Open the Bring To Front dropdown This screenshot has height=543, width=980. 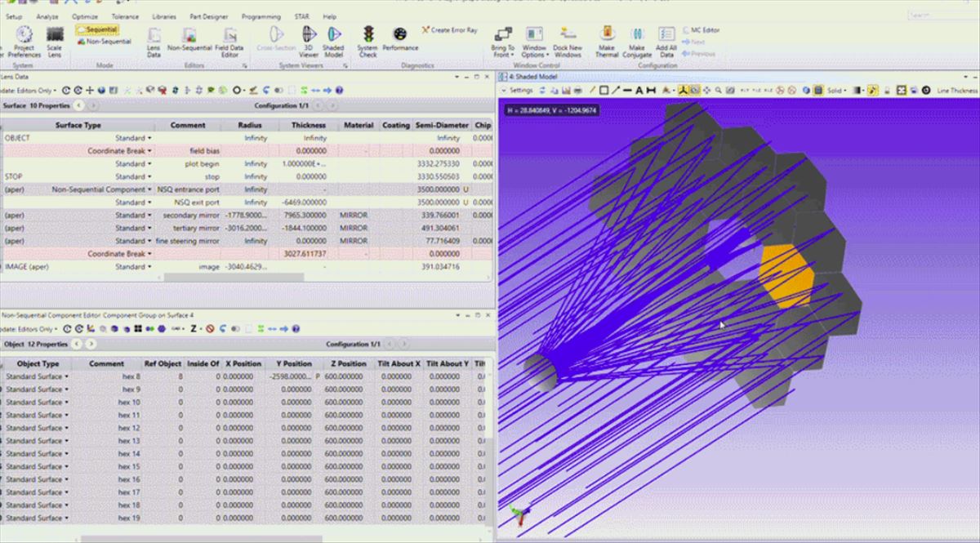pos(503,42)
